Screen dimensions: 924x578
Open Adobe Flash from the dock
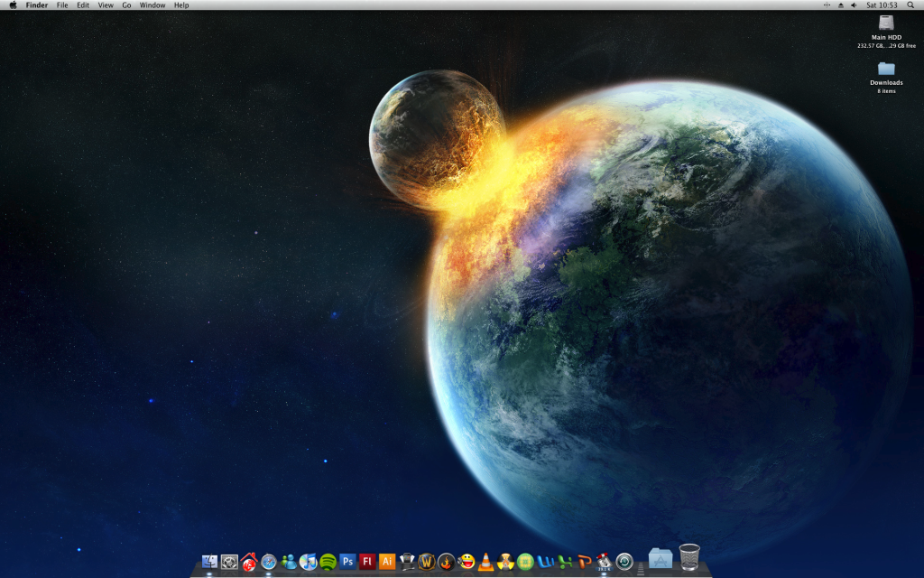click(367, 562)
